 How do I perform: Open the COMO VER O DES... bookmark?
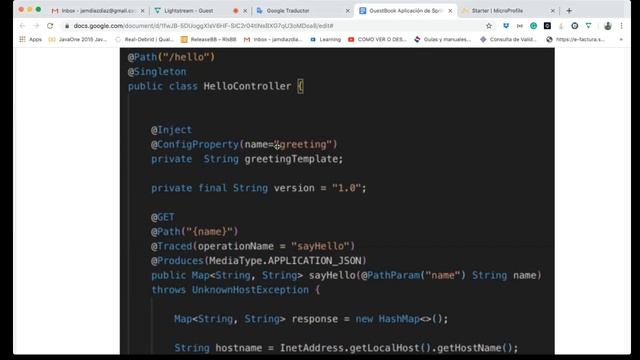(378, 40)
